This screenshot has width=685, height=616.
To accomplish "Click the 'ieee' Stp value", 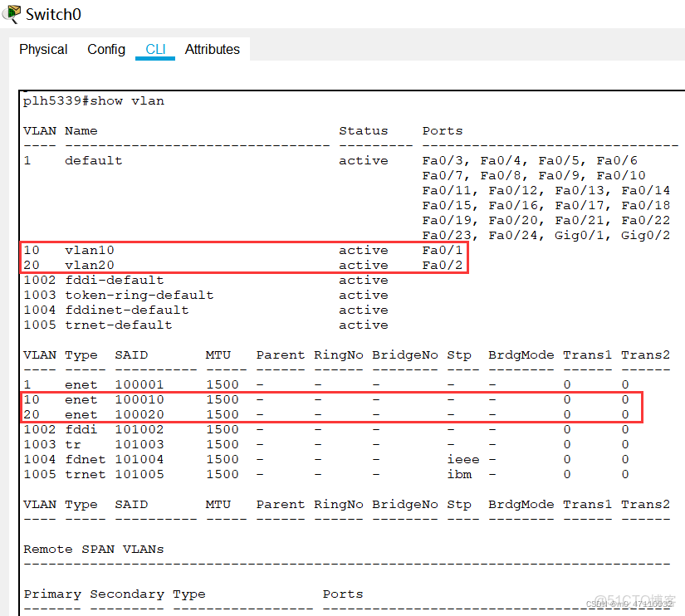I will click(x=463, y=459).
